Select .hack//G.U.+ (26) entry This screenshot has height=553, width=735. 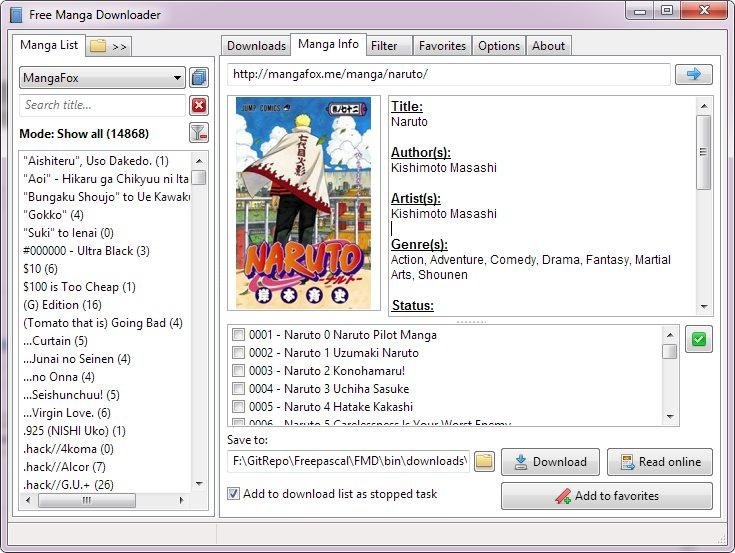(68, 485)
